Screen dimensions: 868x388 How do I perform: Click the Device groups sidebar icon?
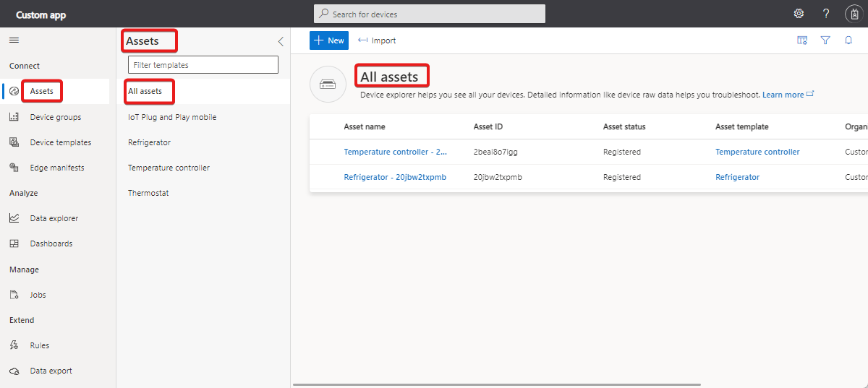tap(14, 117)
